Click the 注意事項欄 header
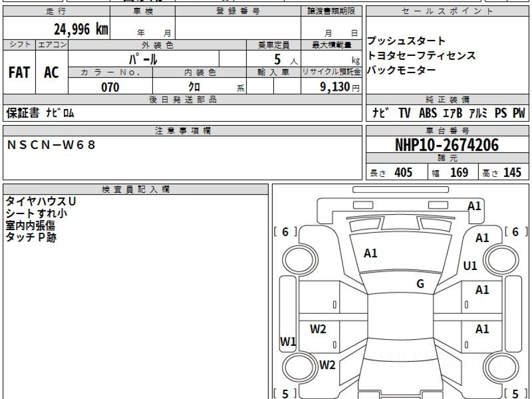This screenshot has width=532, height=399. (183, 131)
